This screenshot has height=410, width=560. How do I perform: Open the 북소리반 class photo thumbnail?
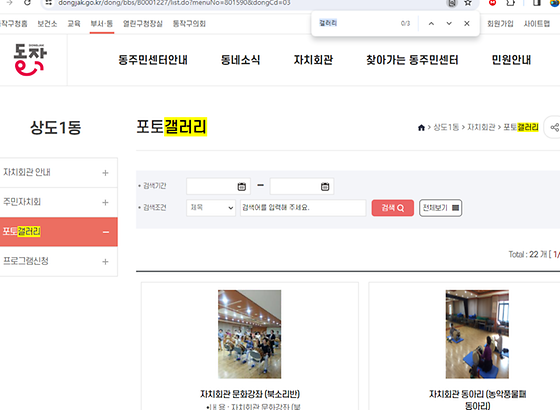(250, 334)
